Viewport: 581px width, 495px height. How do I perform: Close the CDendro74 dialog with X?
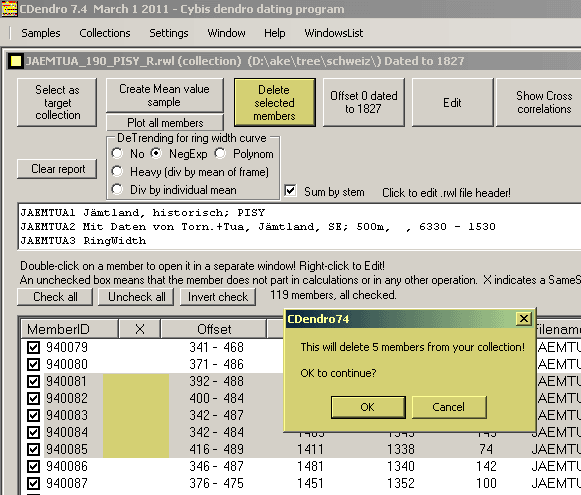[524, 319]
